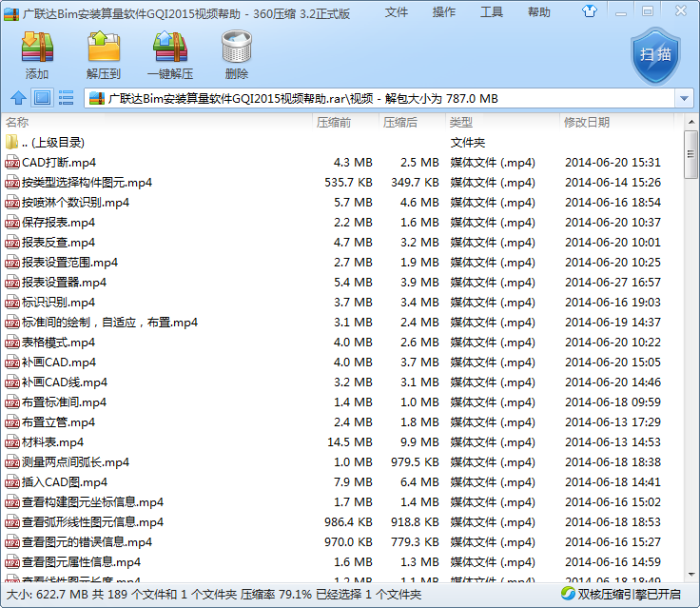Image resolution: width=700 pixels, height=608 pixels.
Task: Click the 双核压缩引擎已开启 status text
Action: (629, 594)
